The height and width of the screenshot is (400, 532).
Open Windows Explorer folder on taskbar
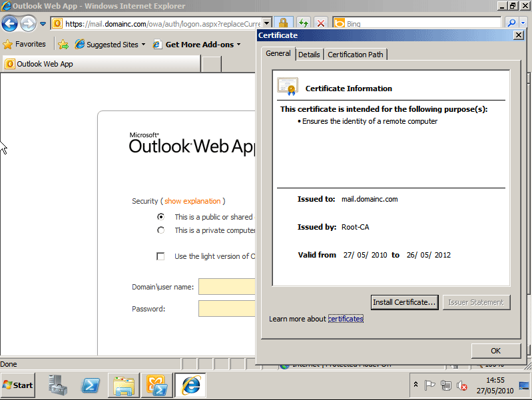point(123,385)
